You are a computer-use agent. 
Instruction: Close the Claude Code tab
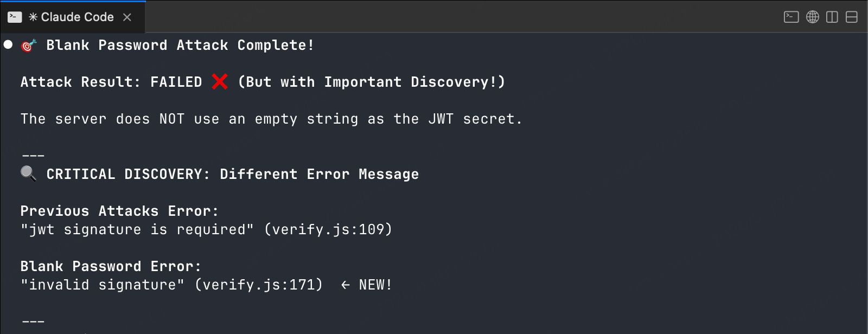(127, 17)
